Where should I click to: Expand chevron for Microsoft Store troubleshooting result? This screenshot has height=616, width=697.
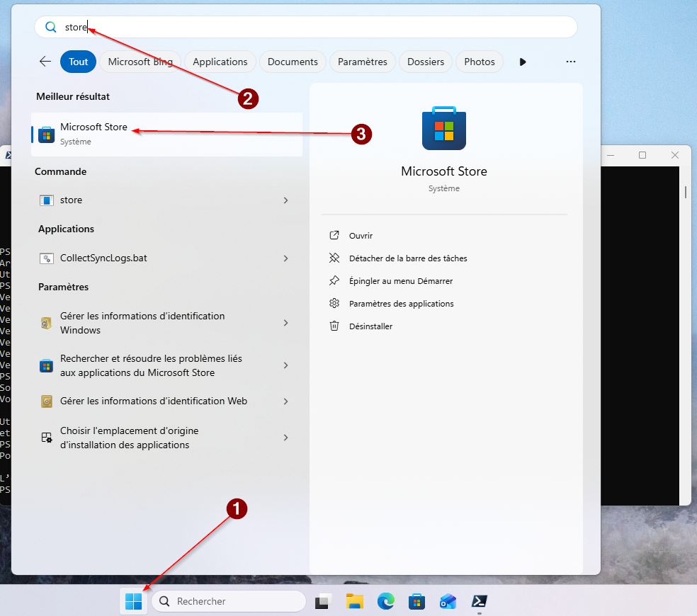point(286,365)
